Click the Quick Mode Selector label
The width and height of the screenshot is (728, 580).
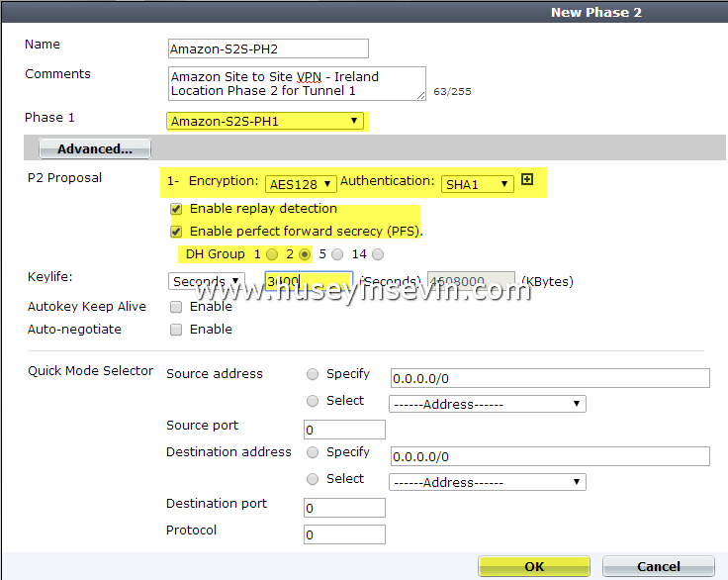[91, 371]
